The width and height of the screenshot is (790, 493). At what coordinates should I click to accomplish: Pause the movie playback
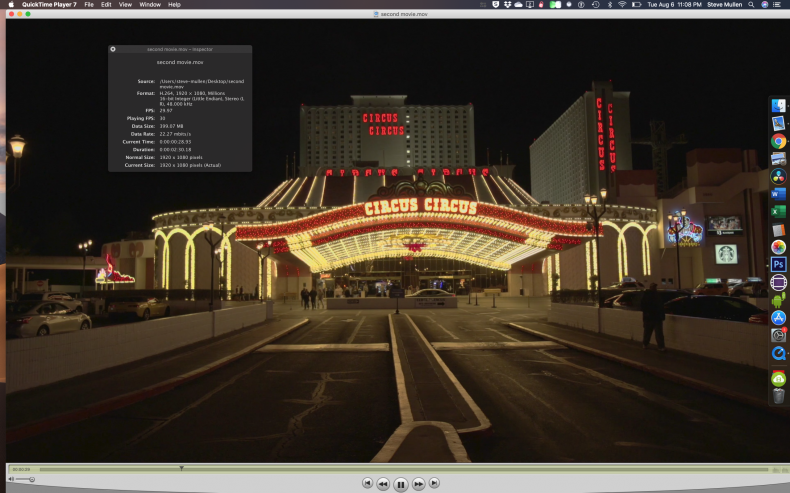(401, 484)
